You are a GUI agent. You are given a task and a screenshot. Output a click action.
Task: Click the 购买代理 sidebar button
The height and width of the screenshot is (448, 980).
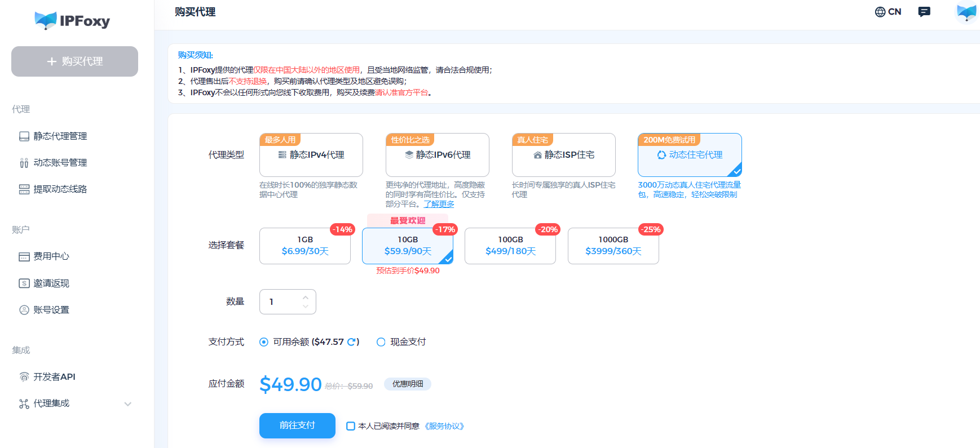(x=74, y=61)
